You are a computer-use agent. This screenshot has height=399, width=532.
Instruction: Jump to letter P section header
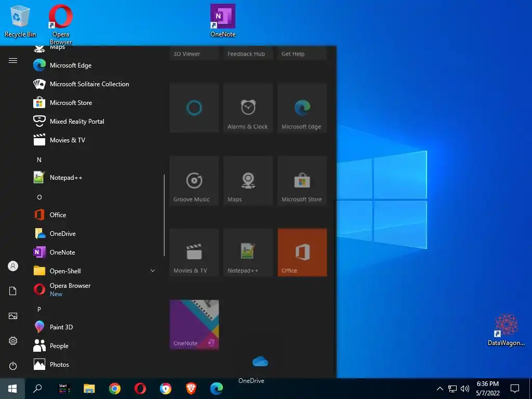pos(39,309)
